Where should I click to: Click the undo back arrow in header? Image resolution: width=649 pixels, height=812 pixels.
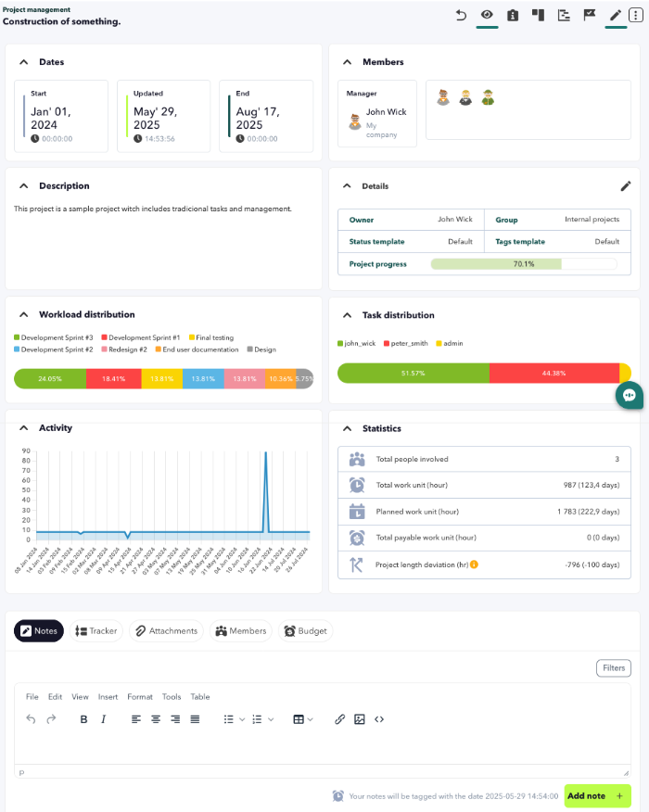tap(461, 16)
